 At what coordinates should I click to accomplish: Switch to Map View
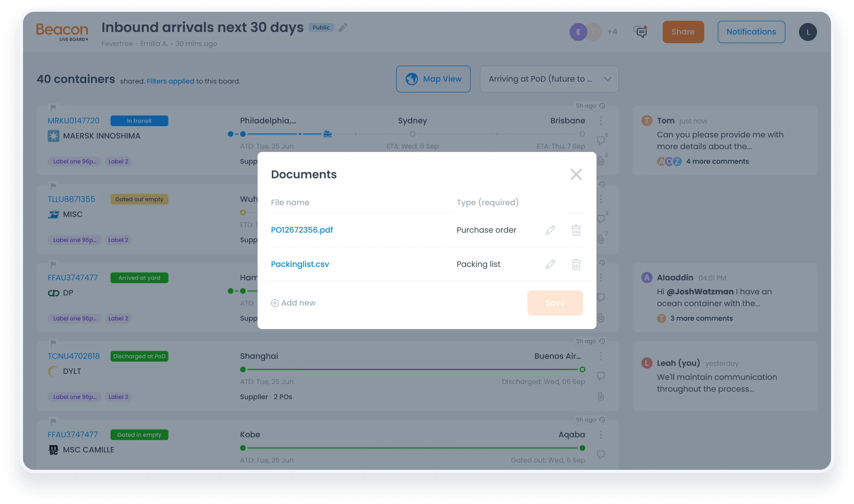(x=433, y=79)
